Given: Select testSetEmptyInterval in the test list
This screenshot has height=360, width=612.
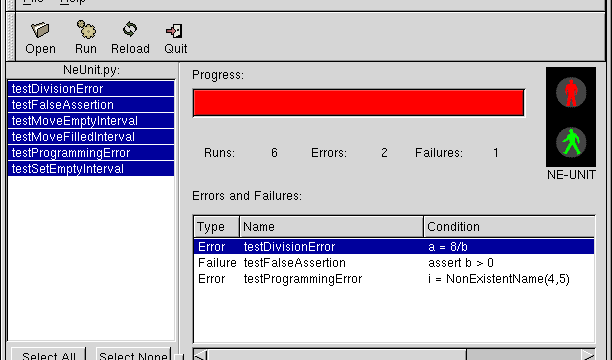Looking at the screenshot, I should (x=91, y=169).
